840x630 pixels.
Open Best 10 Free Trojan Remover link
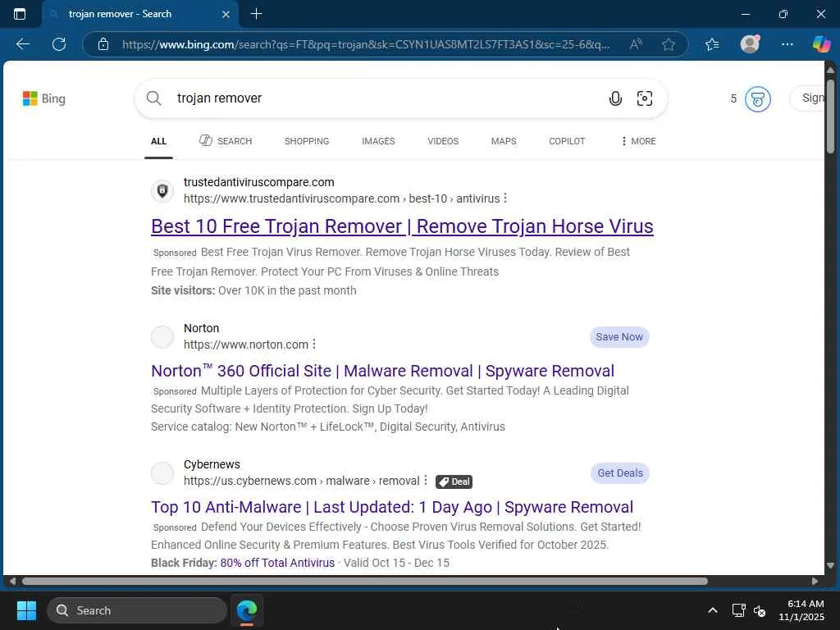tap(402, 226)
